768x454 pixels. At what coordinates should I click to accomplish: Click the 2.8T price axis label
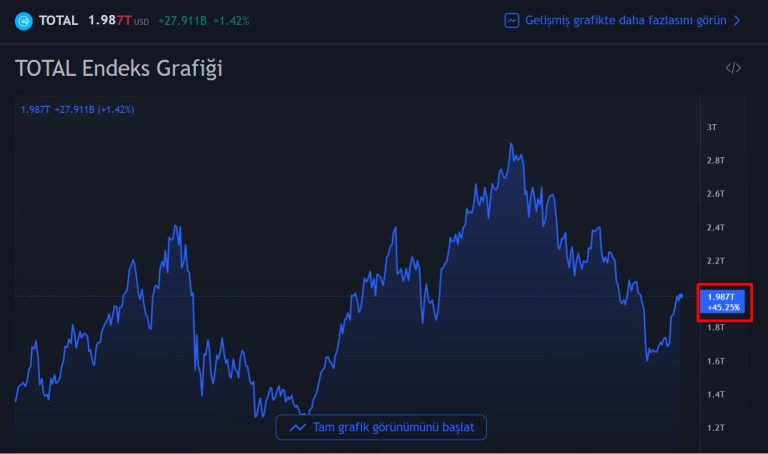pos(716,160)
